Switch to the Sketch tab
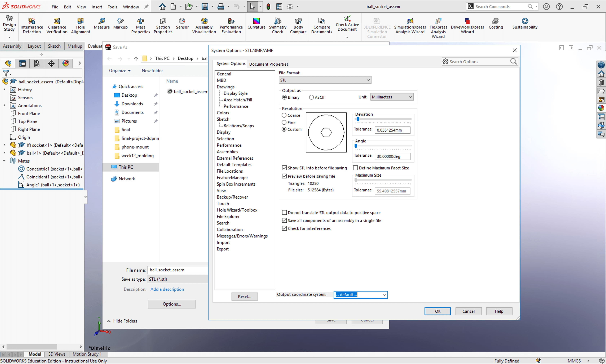Screen dimensions: 606x364 [54, 46]
